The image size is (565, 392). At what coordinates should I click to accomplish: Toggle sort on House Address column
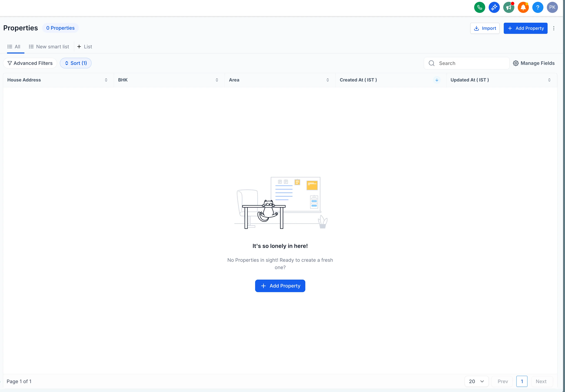pos(106,80)
